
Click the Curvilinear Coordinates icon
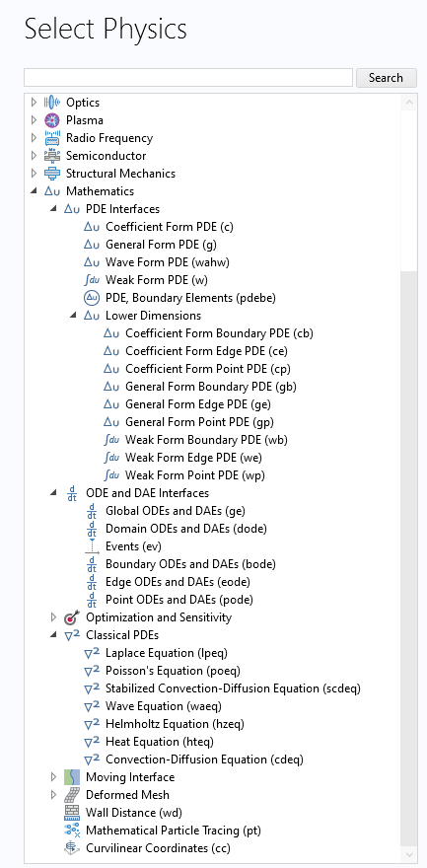click(72, 847)
